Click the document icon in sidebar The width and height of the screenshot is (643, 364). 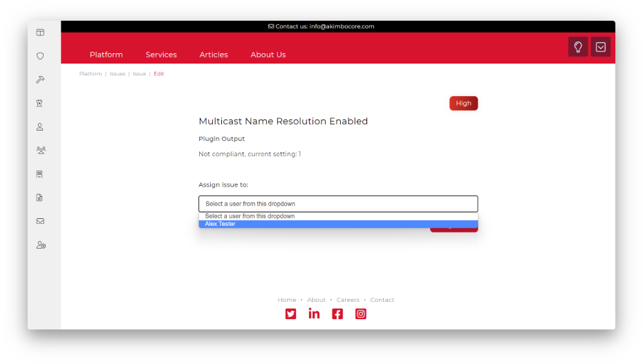pos(40,198)
